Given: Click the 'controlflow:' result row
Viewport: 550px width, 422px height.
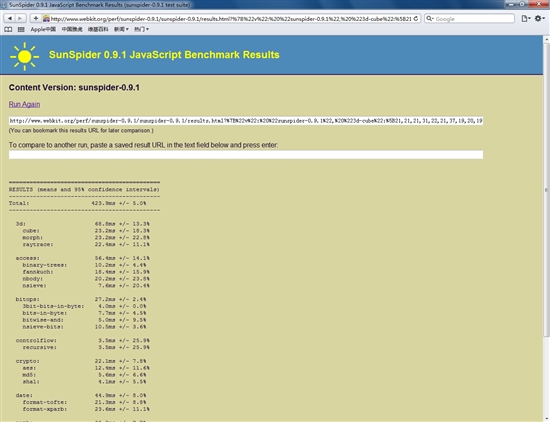Looking at the screenshot, I should pos(82,340).
